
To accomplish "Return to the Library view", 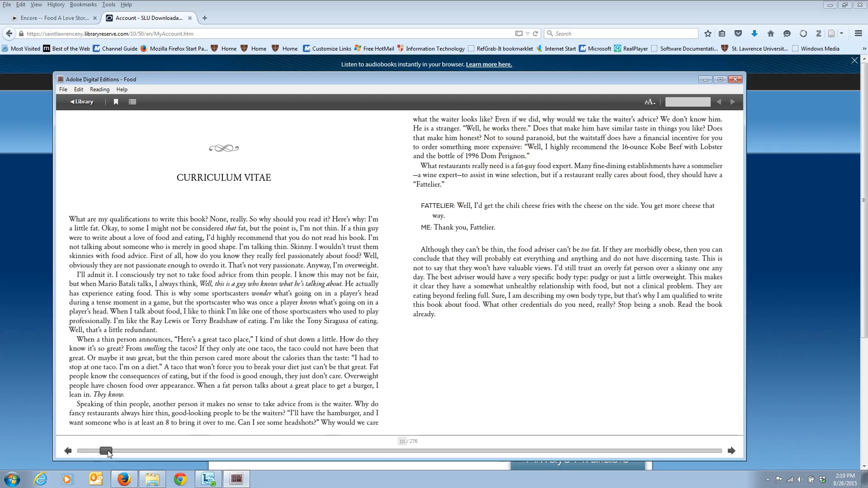I will click(82, 102).
